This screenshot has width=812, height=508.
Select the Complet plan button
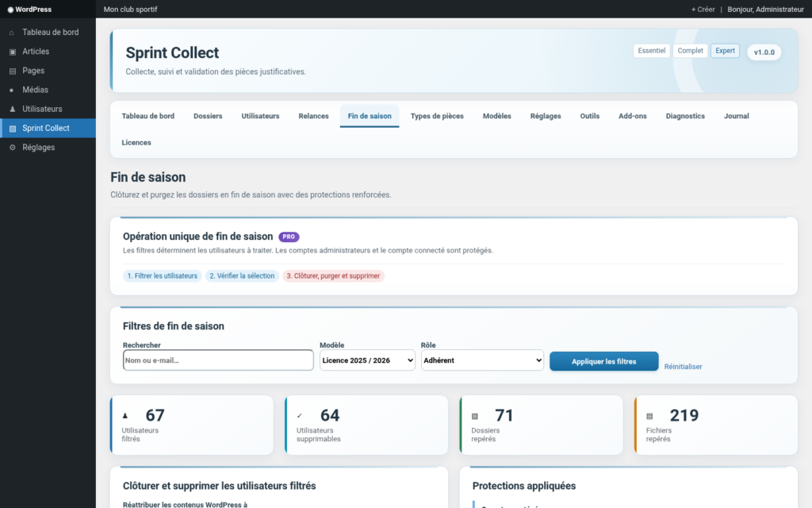(x=691, y=51)
